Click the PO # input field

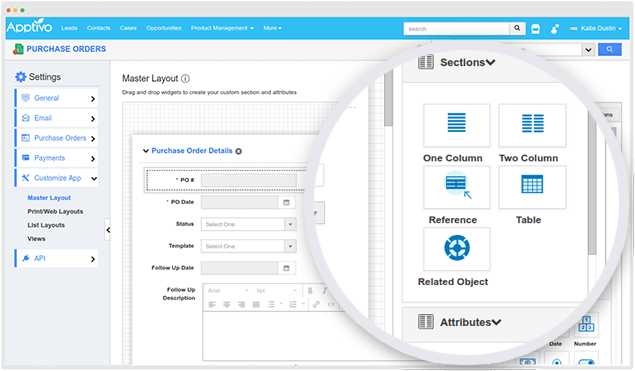pyautogui.click(x=249, y=180)
